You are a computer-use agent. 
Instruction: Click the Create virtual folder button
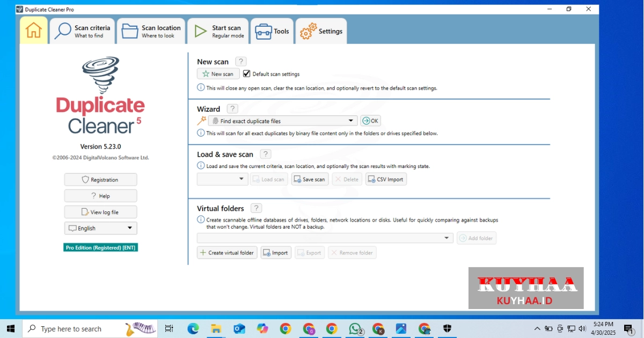pos(228,253)
